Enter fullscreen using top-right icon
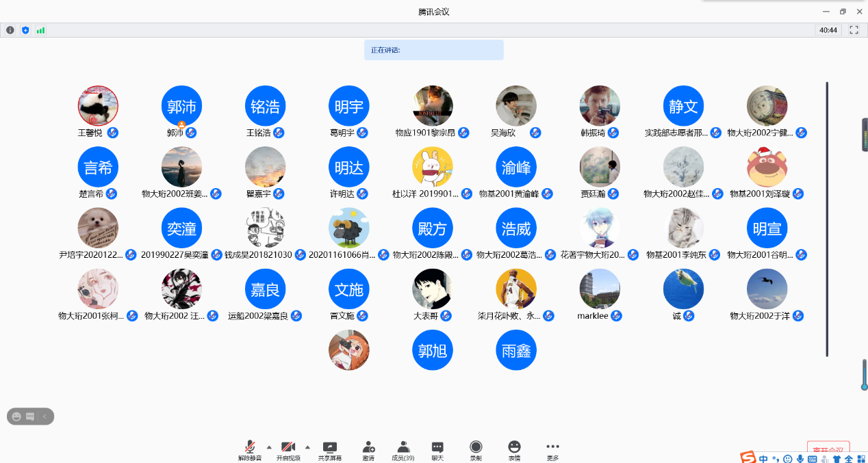Viewport: 868px width, 463px height. click(x=854, y=30)
